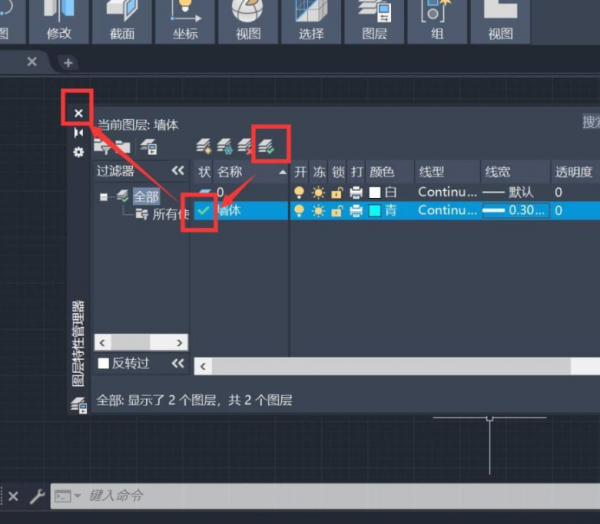600x524 pixels.
Task: Select the 墙体 layer name
Action: pos(229,211)
